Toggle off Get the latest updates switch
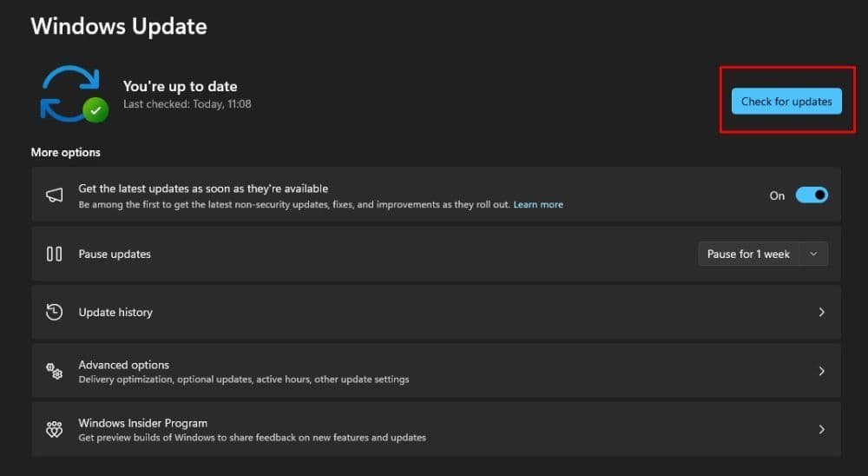The height and width of the screenshot is (476, 868). point(812,195)
